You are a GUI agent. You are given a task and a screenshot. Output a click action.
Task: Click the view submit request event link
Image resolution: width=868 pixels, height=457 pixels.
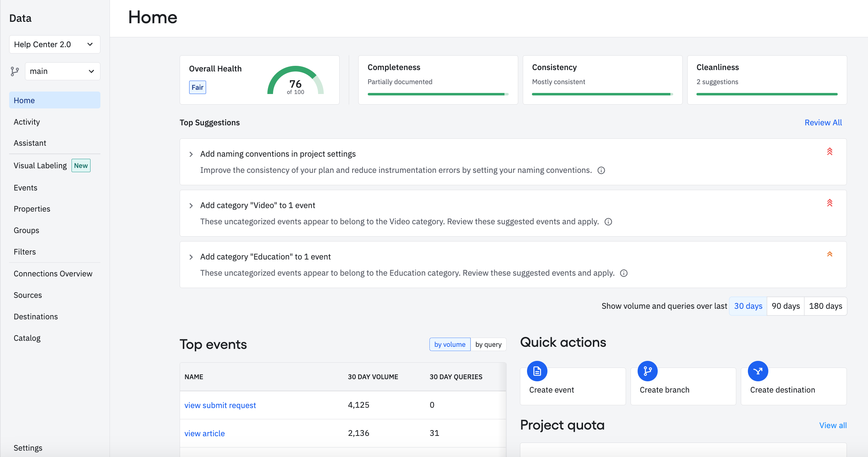tap(220, 405)
